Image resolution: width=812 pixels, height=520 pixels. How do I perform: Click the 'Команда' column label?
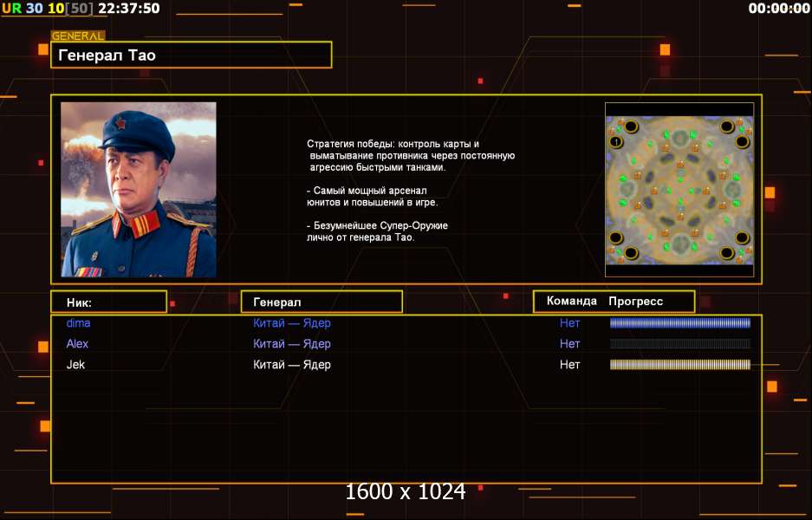coord(572,301)
